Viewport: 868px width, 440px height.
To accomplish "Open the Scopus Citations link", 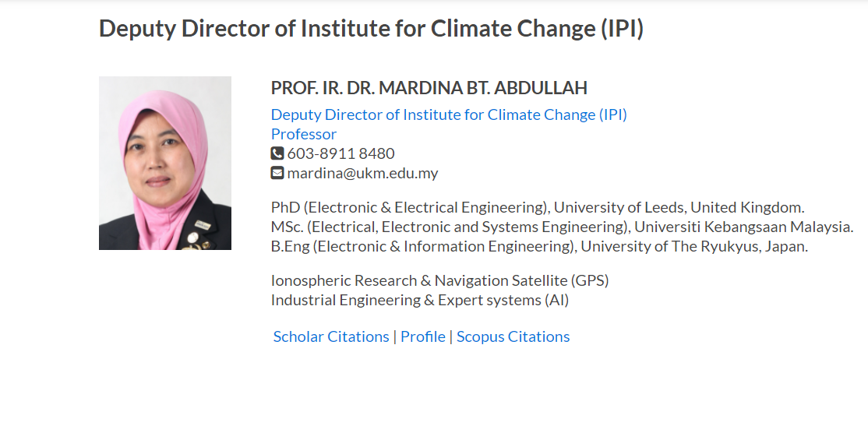I will (x=513, y=336).
